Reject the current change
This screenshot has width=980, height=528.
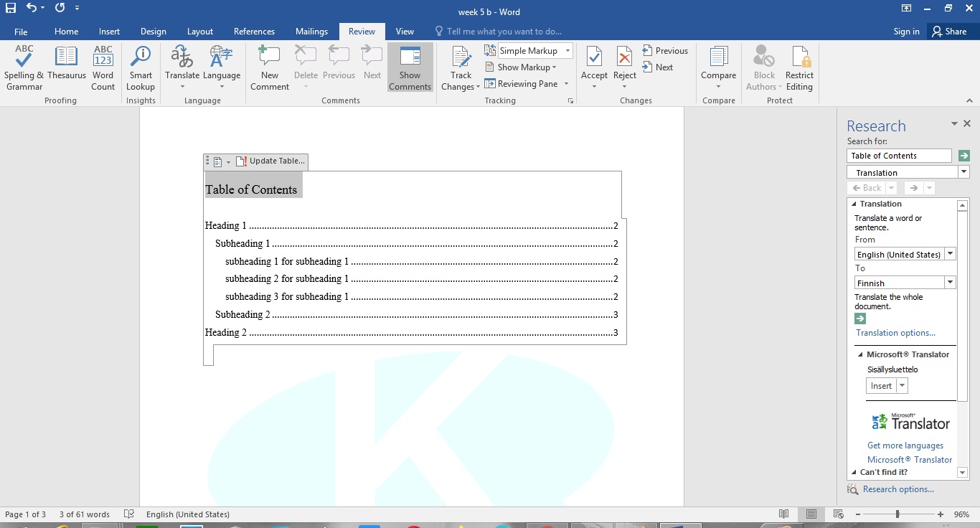(625, 68)
